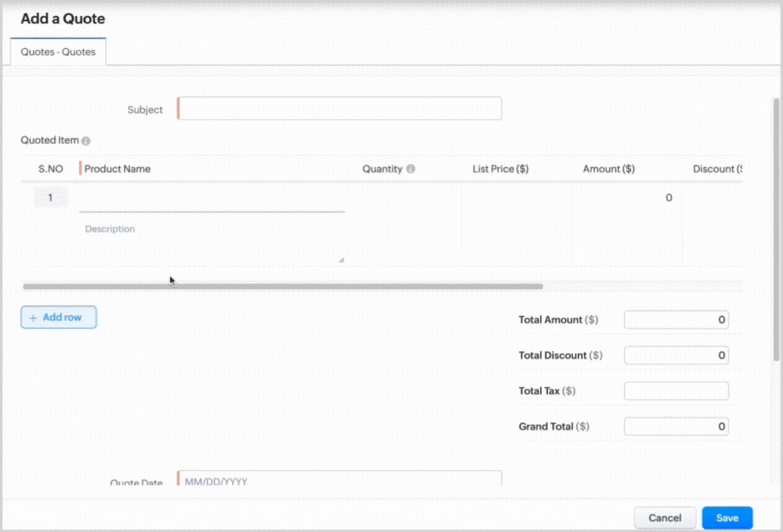The image size is (783, 532).
Task: Click the plus icon in Add row
Action: [x=33, y=318]
